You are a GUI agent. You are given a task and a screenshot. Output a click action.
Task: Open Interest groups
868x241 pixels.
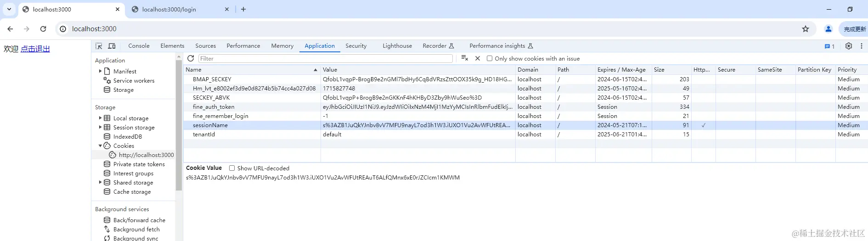tap(133, 173)
